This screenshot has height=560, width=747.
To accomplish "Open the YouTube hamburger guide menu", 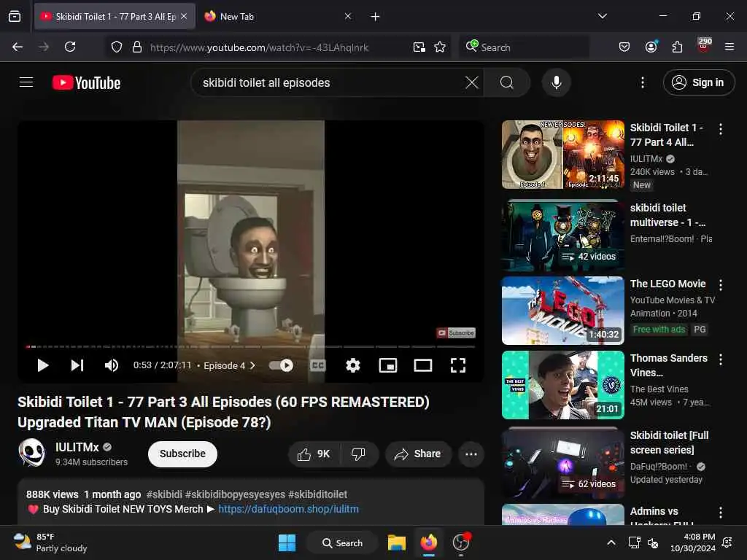I will 26,82.
